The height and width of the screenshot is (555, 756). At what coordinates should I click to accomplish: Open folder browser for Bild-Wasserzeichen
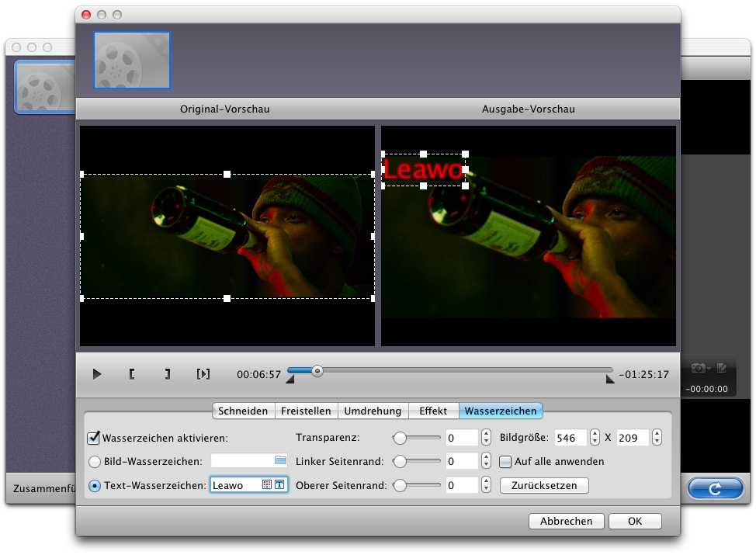pos(280,461)
